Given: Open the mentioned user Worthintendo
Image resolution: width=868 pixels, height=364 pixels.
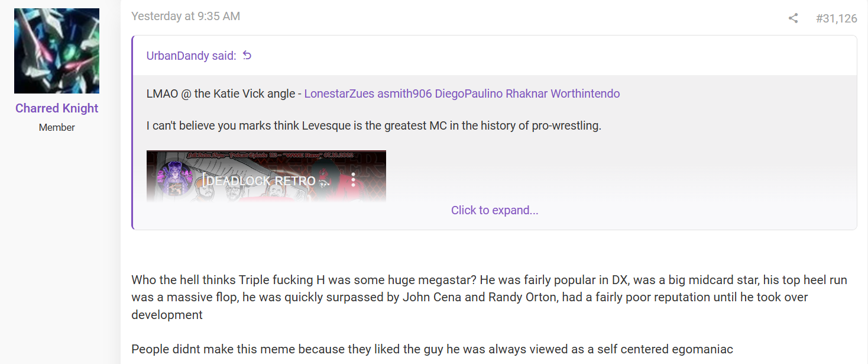Looking at the screenshot, I should coord(585,94).
